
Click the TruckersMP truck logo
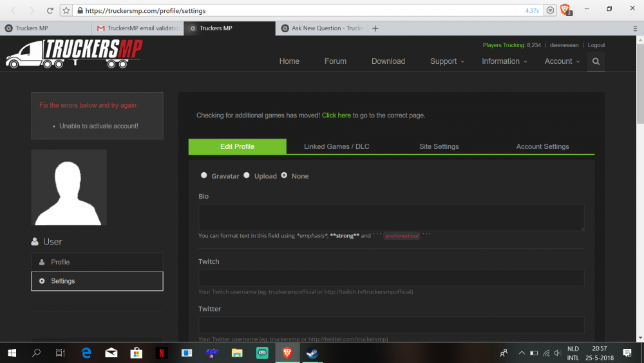coord(73,54)
